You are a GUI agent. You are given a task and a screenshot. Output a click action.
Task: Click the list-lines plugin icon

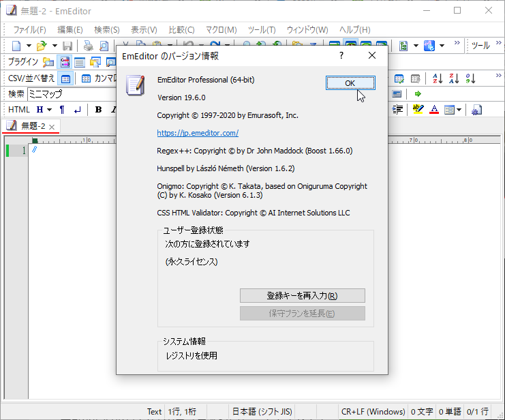[80, 62]
